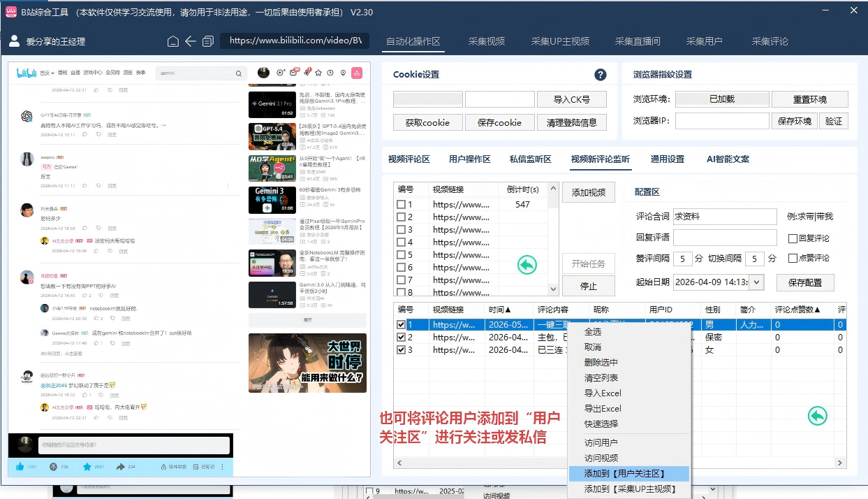The height and width of the screenshot is (499, 868).
Task: Open the software title menu icon at top-left
Action: pos(11,12)
